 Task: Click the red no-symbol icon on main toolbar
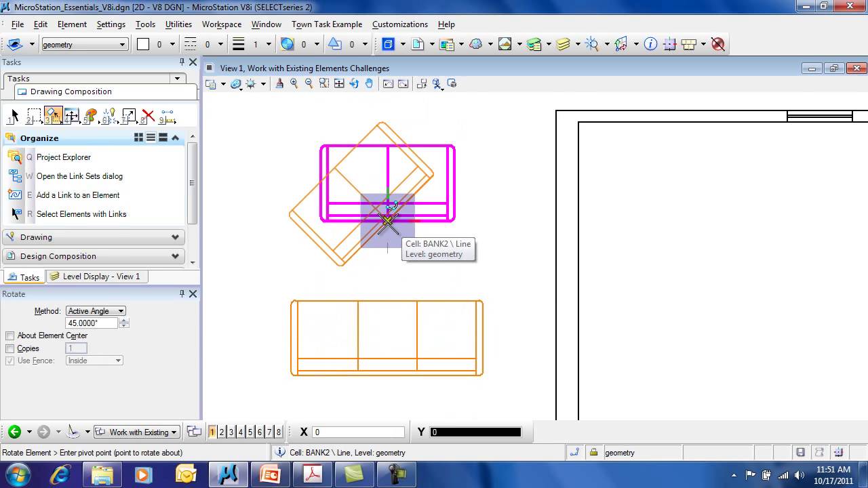718,44
